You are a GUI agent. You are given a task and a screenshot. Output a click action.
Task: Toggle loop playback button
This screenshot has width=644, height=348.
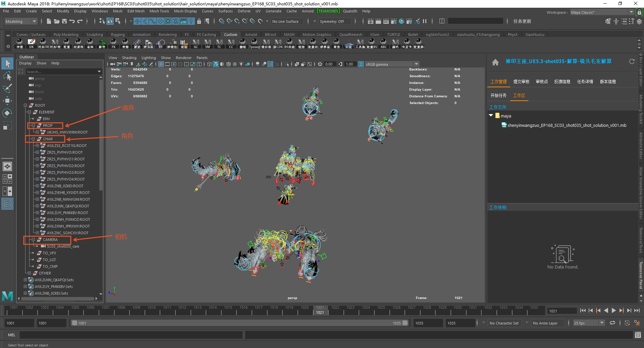(x=612, y=323)
